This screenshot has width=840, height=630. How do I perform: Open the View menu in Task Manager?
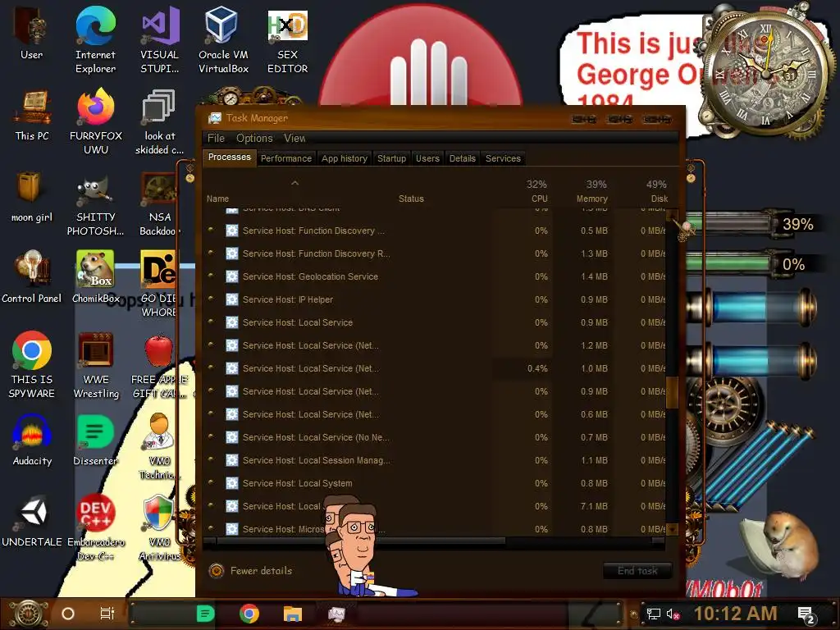(294, 138)
